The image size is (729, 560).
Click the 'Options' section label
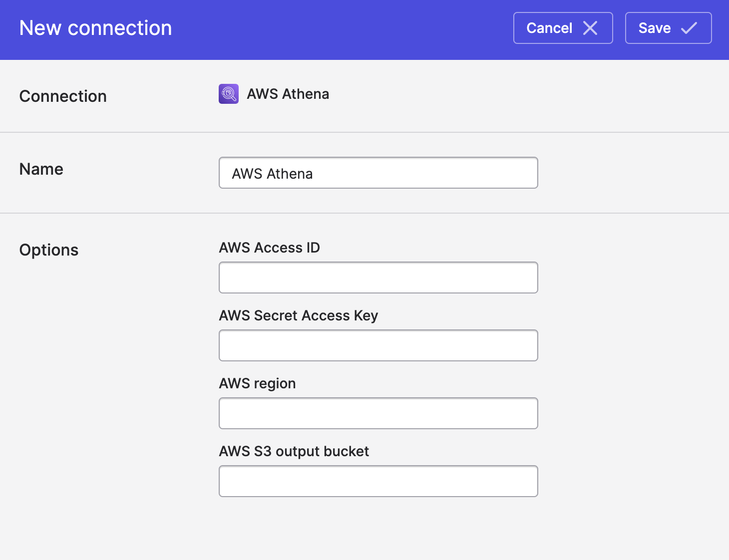click(49, 250)
